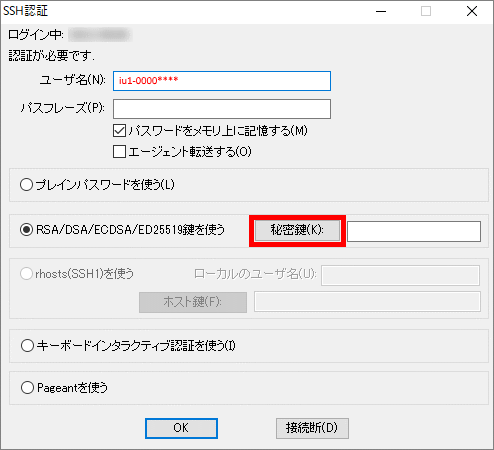Uncheck パスワードをメモリ上に記憶する checkbox
494x450 pixels.
pyautogui.click(x=119, y=131)
